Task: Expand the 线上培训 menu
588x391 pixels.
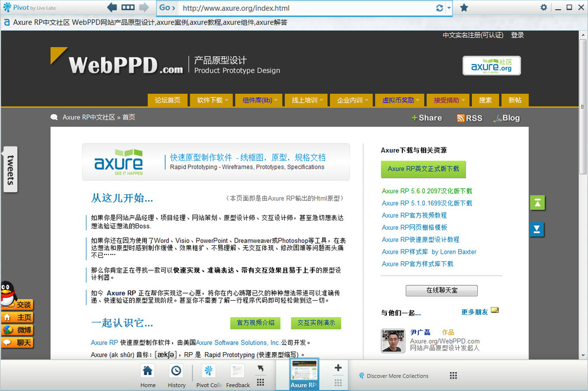Action: pyautogui.click(x=307, y=100)
